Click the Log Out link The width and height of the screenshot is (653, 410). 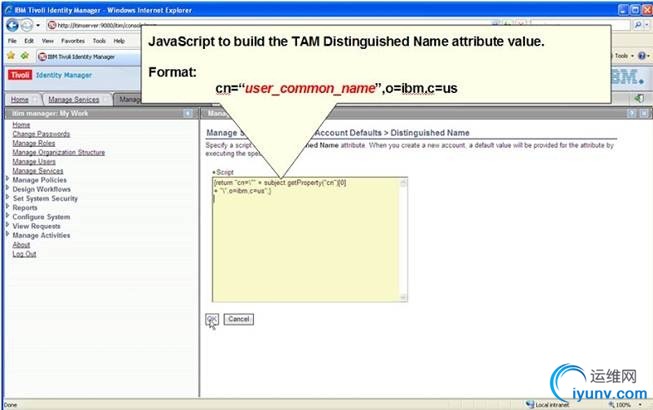click(24, 254)
